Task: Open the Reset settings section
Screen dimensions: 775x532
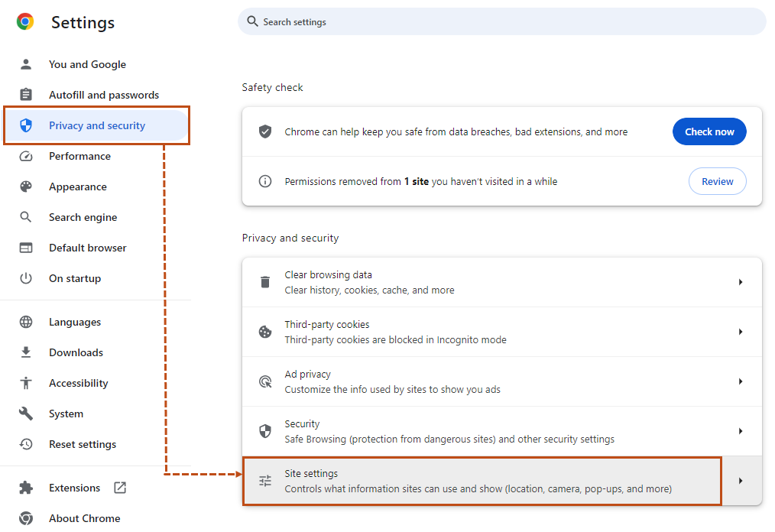Action: (x=83, y=444)
